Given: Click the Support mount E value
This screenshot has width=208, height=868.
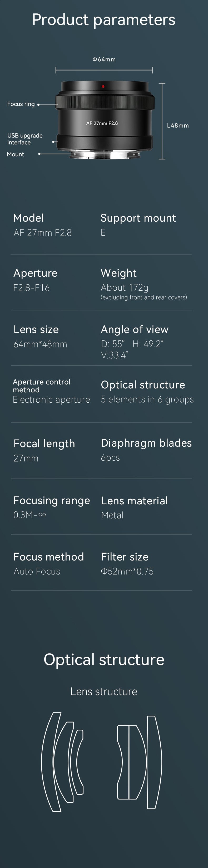Looking at the screenshot, I should (x=103, y=232).
